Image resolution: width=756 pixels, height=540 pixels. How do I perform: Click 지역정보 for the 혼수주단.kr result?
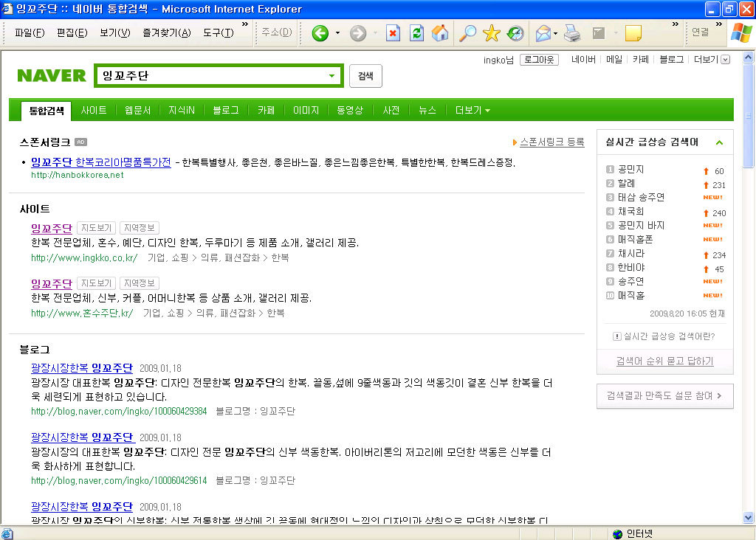[x=140, y=283]
